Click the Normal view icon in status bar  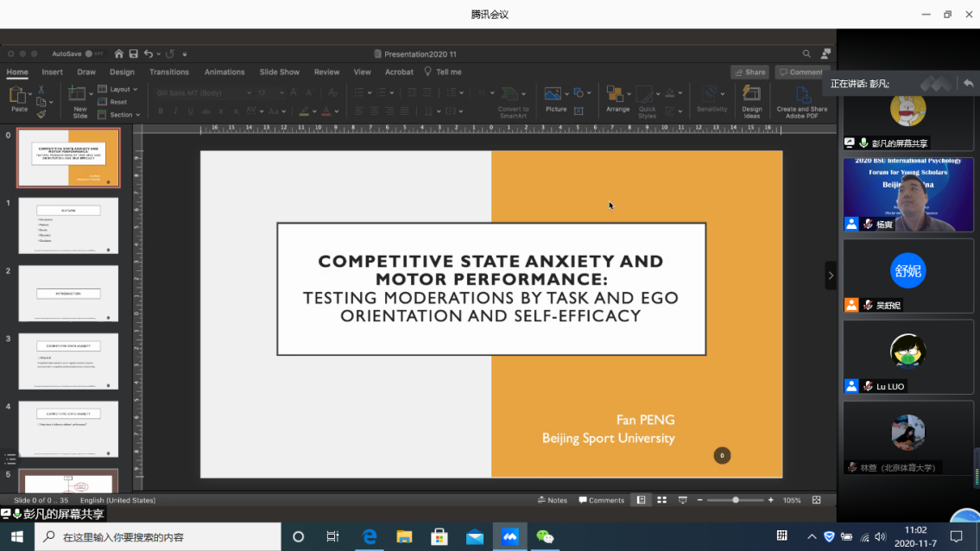tap(642, 500)
